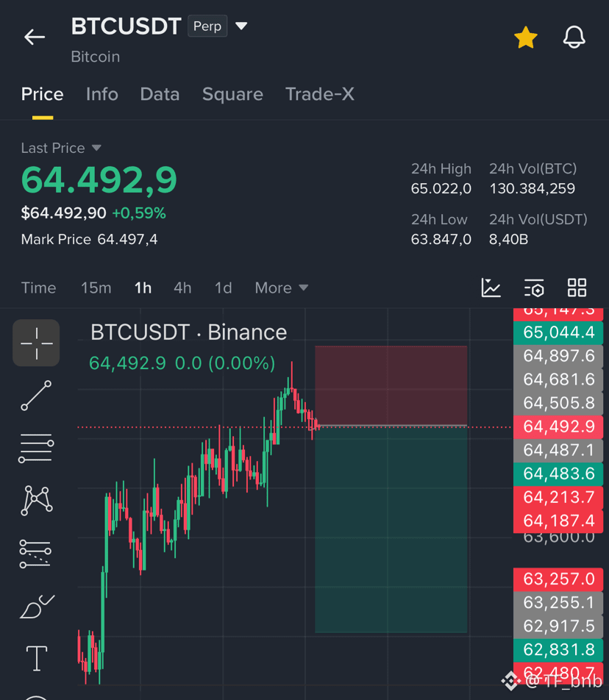The width and height of the screenshot is (609, 700).
Task: Select the brush drawing tool
Action: point(37,606)
